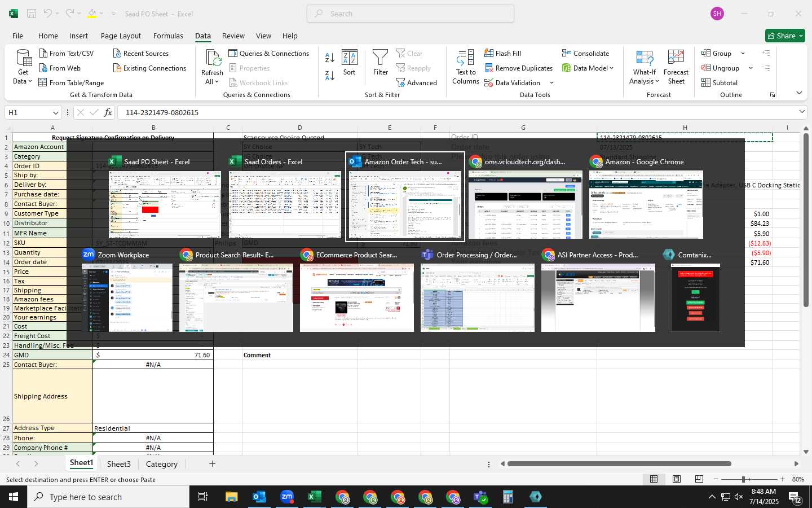Adjust the zoom slider handle
The height and width of the screenshot is (508, 812).
click(x=744, y=479)
